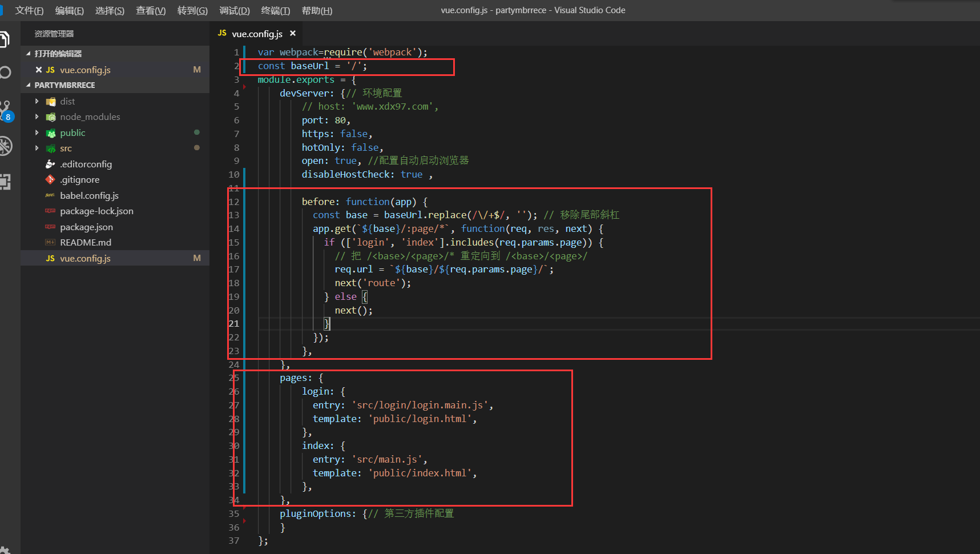Open the 终端(T) menu
The height and width of the screenshot is (554, 980).
[x=276, y=10]
